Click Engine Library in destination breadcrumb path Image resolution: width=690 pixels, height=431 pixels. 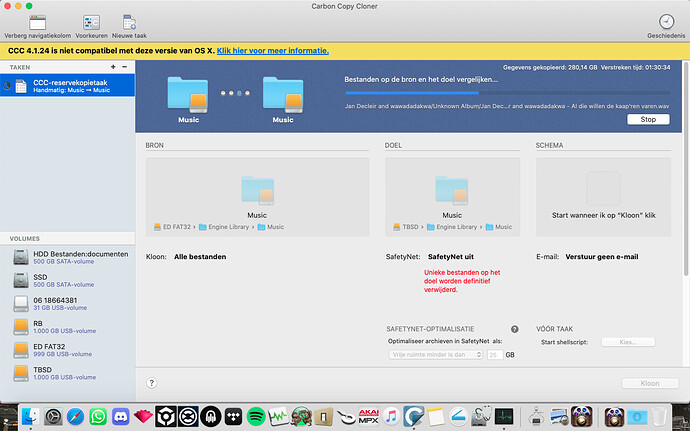click(452, 227)
